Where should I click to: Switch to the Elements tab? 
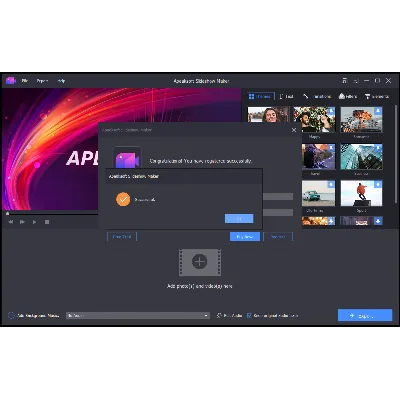point(377,96)
